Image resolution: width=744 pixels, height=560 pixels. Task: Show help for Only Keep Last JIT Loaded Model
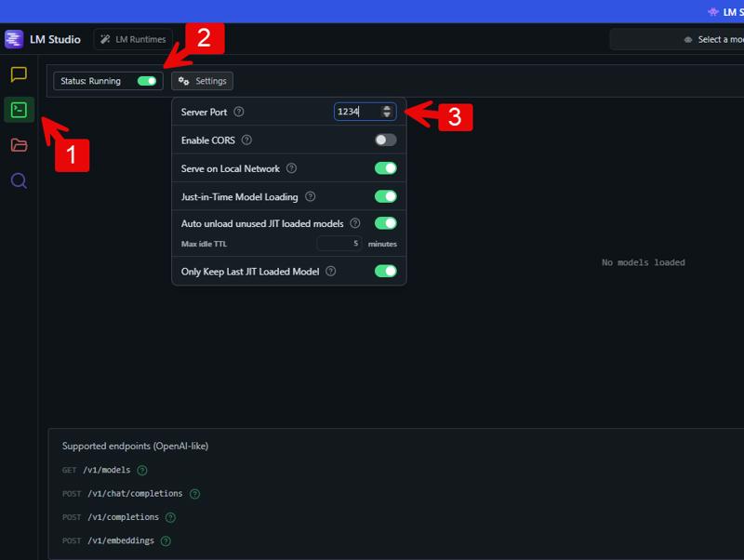coord(331,271)
